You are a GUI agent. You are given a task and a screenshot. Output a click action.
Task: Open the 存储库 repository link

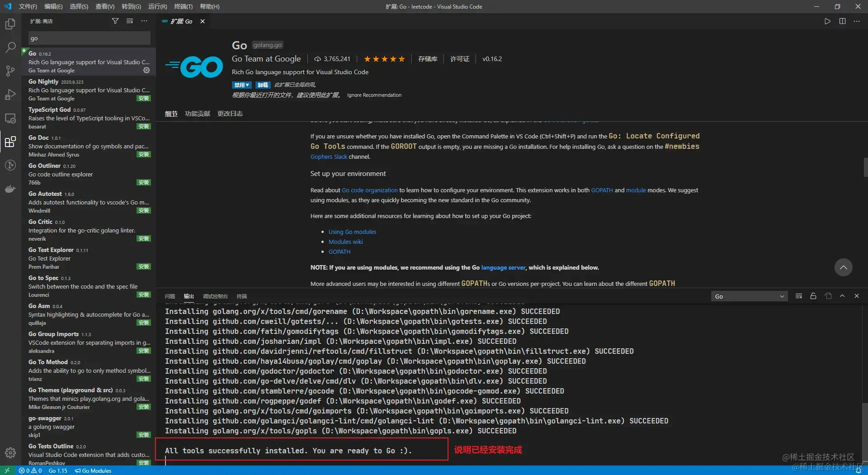tap(428, 59)
